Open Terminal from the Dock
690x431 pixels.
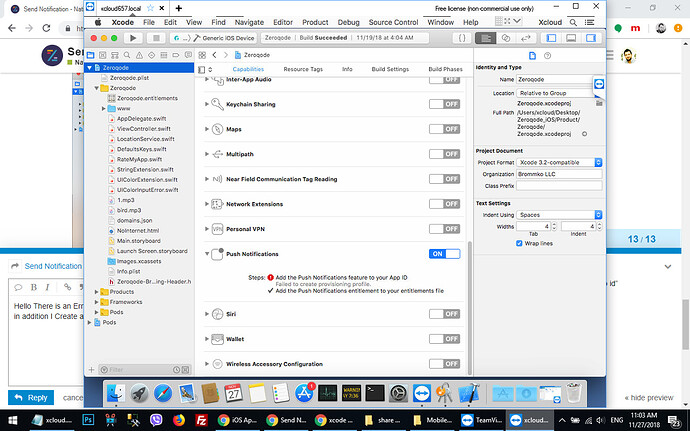[x=374, y=393]
